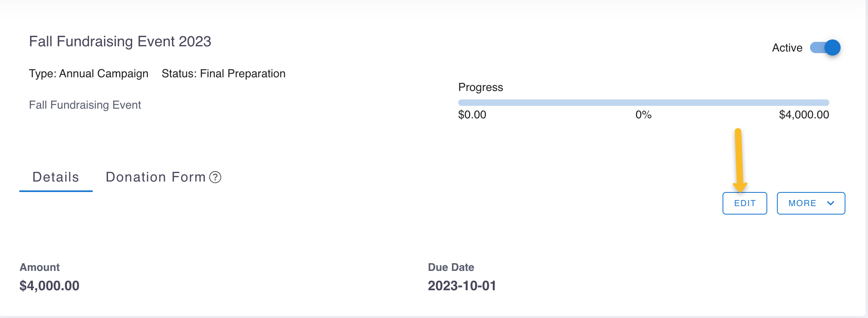Click the $4,000.00 goal under progress bar
868x318 pixels.
(804, 115)
